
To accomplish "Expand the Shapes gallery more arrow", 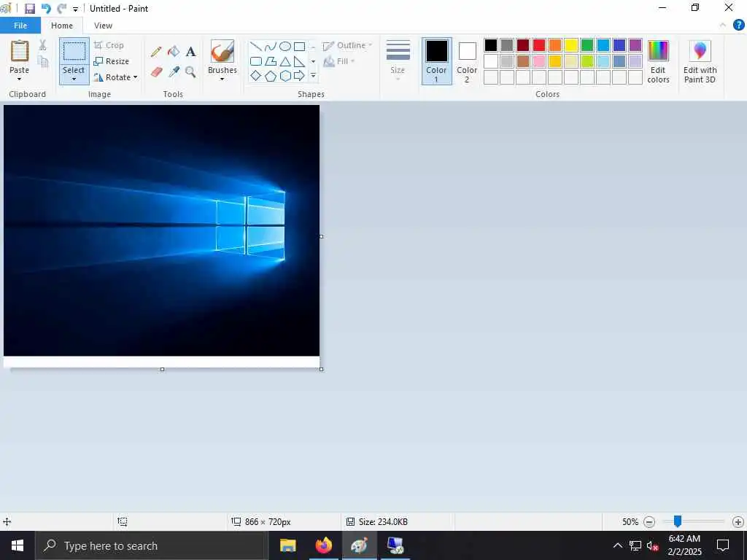I will (x=313, y=76).
